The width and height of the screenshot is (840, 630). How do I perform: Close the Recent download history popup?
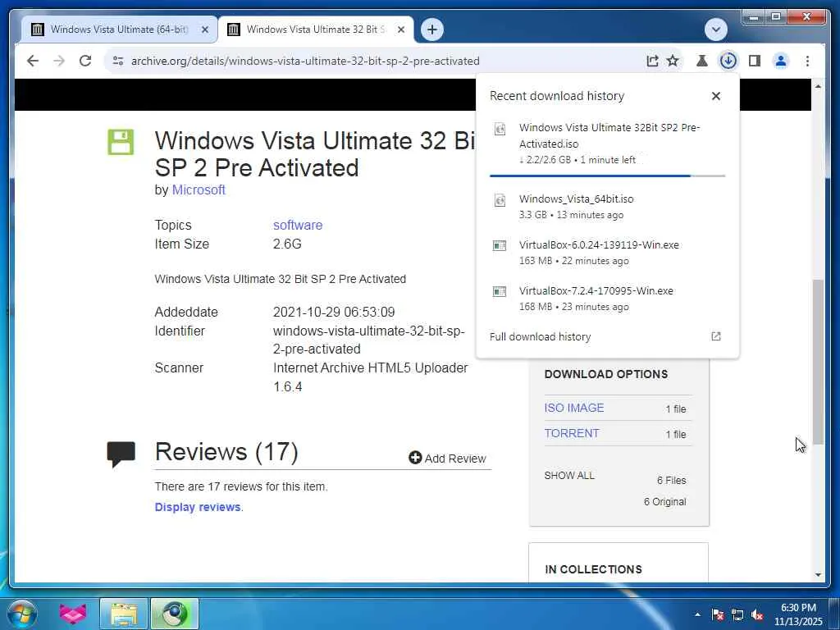715,96
